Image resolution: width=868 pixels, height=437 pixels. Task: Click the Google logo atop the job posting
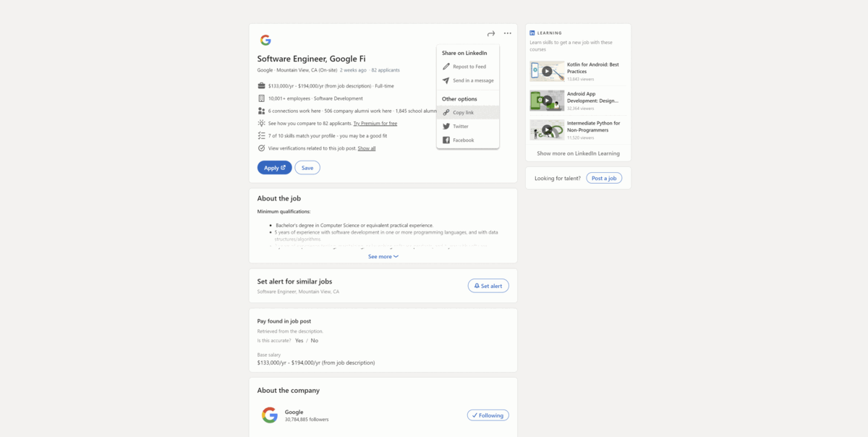pyautogui.click(x=265, y=40)
